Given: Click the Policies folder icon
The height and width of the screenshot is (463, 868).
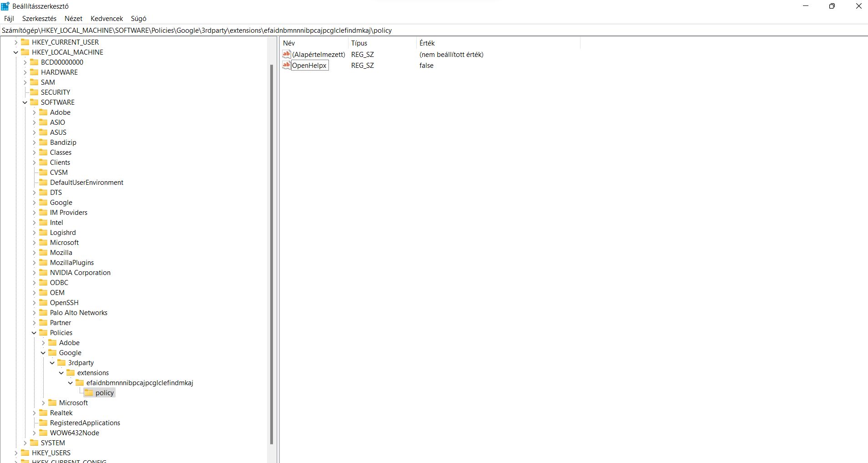Looking at the screenshot, I should (43, 332).
